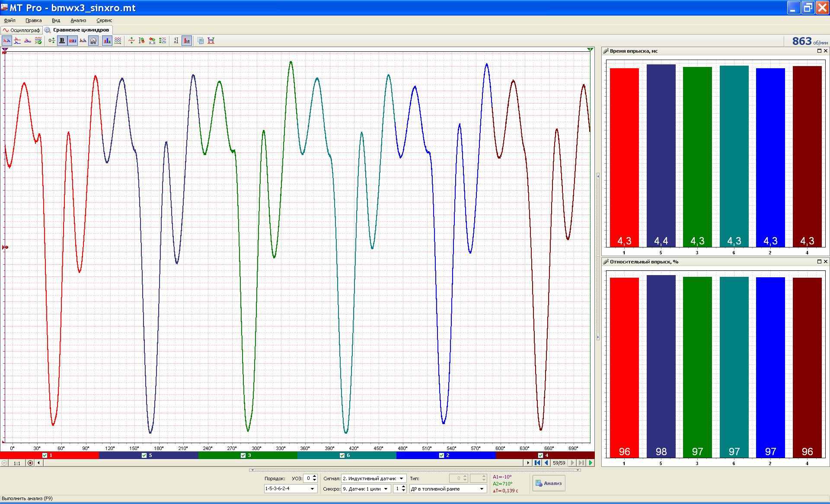Click the zoom-in plus button near 1:1
This screenshot has width=830, height=504.
(30, 463)
